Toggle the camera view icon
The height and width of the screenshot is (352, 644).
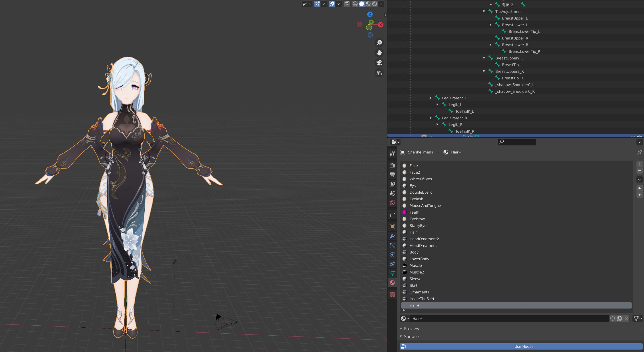coord(379,63)
